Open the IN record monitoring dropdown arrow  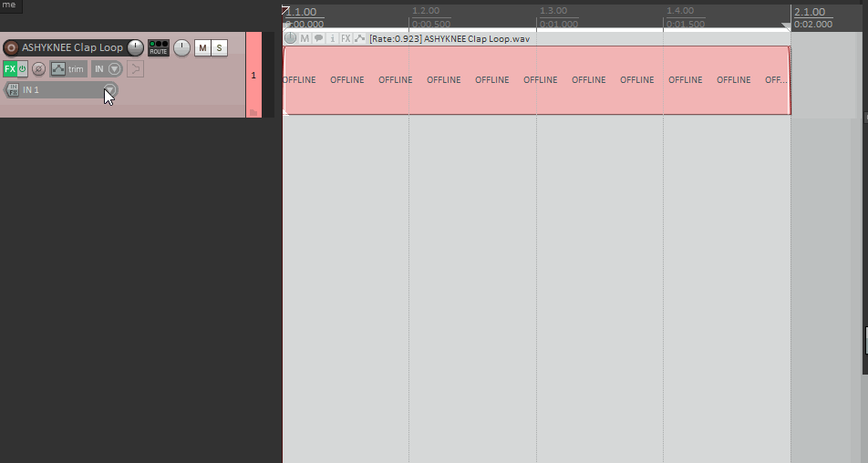(115, 69)
